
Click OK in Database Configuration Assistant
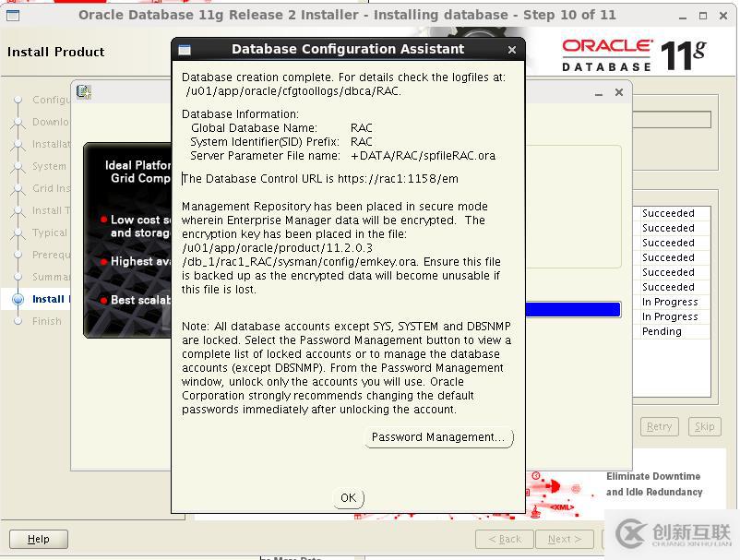point(348,497)
